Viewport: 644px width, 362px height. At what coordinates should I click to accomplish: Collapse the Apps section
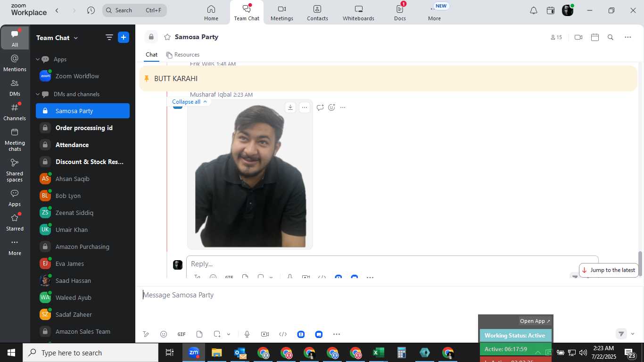(38, 59)
